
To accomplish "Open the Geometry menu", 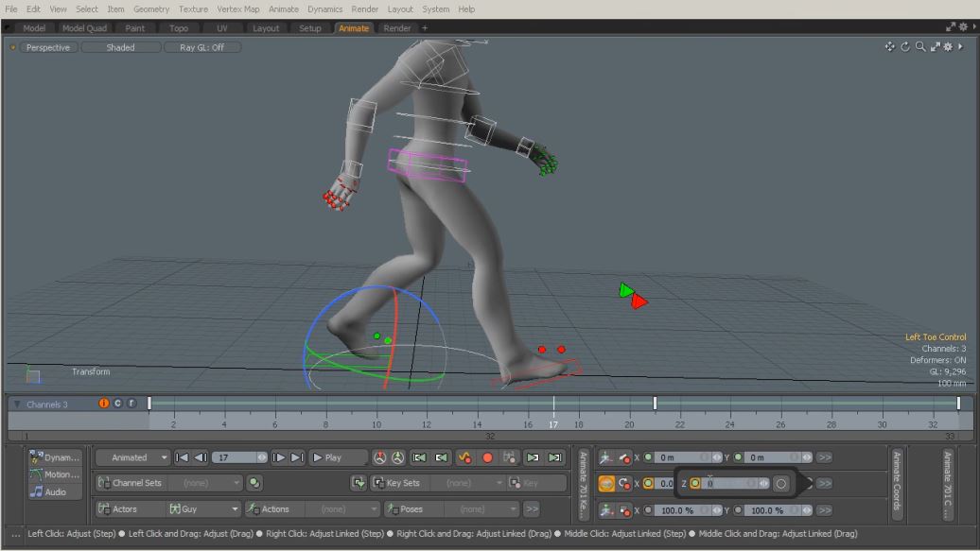I will pyautogui.click(x=151, y=9).
